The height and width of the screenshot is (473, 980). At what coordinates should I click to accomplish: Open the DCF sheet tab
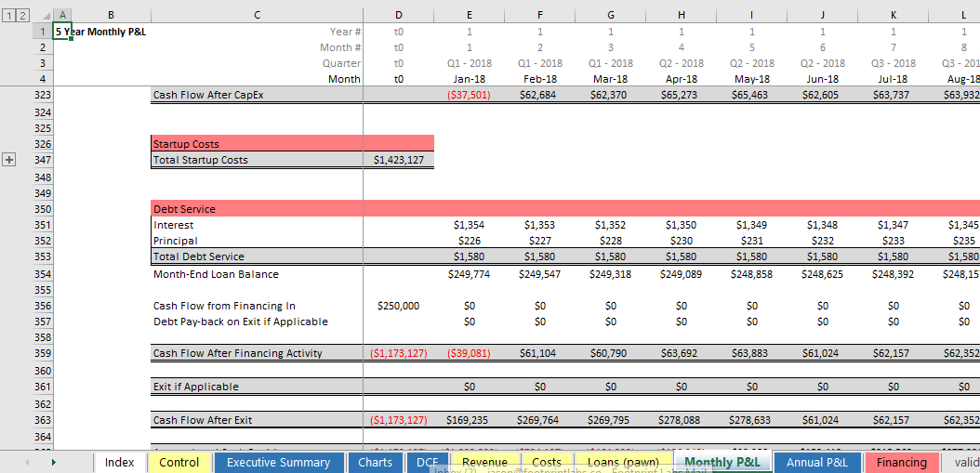[426, 463]
